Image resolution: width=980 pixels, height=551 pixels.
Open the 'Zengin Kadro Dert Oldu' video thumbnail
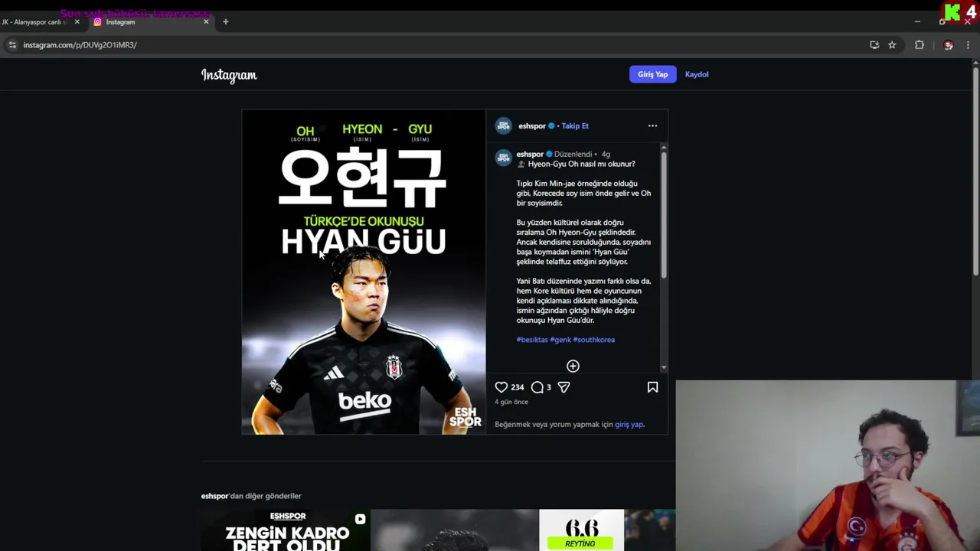pyautogui.click(x=286, y=530)
